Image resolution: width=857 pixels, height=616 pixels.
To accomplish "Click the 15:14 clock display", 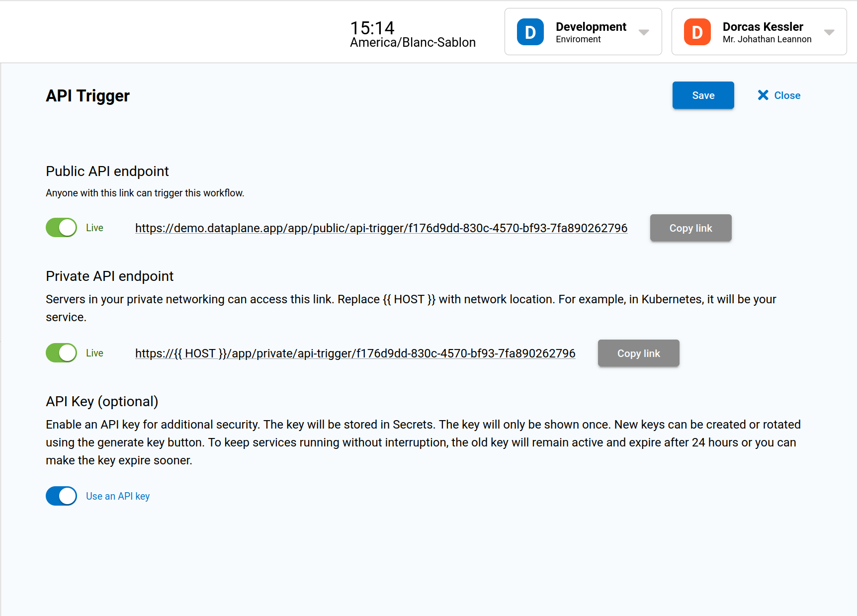I will (x=372, y=28).
